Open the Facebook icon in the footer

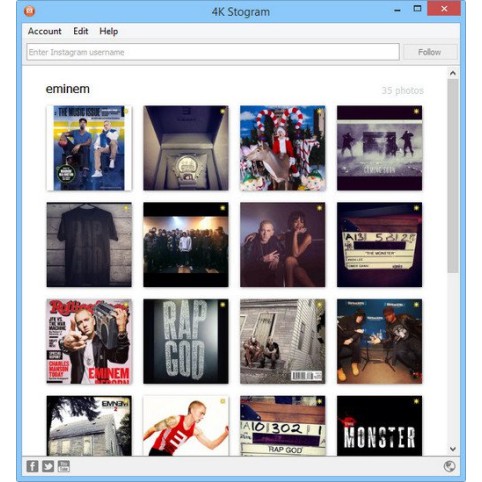coord(32,466)
